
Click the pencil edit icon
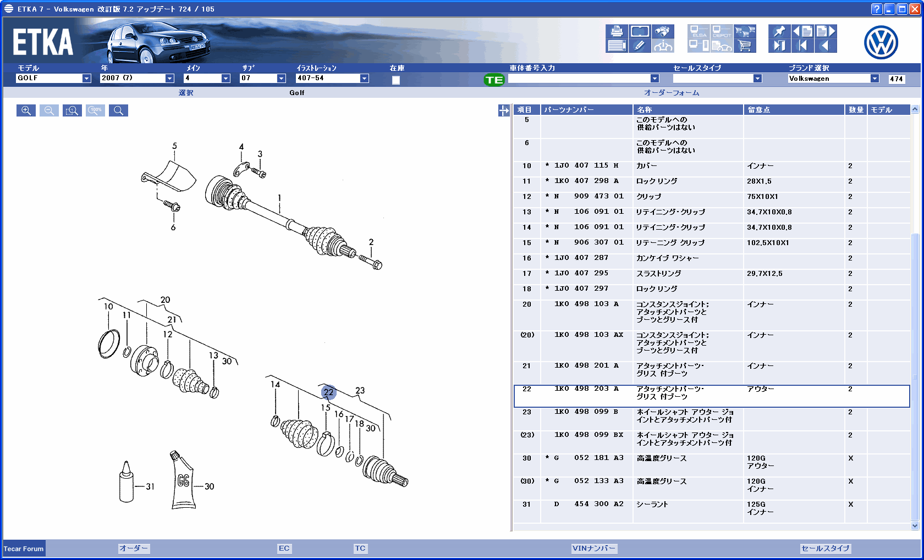(x=640, y=46)
